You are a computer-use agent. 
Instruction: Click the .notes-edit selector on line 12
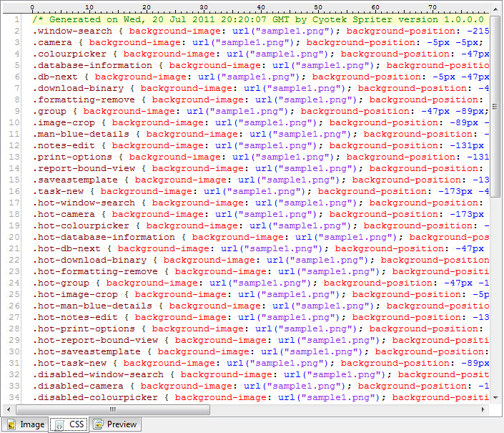(64, 146)
